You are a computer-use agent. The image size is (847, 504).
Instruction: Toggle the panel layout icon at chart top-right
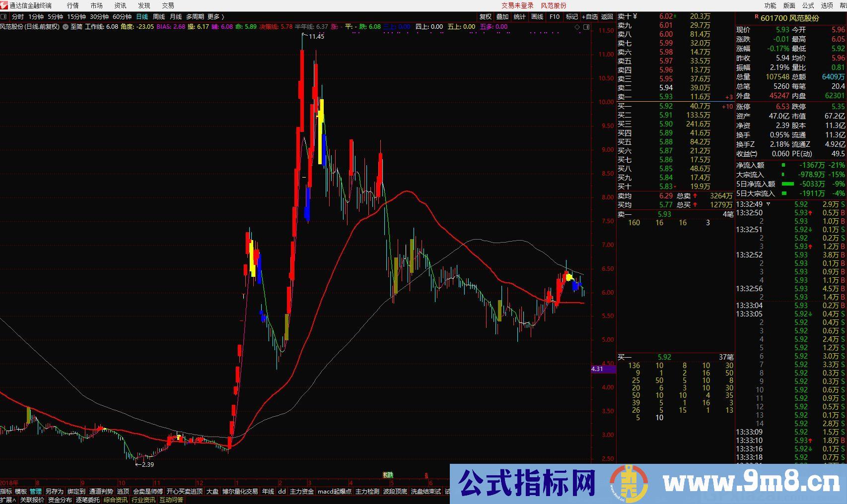pos(586,27)
